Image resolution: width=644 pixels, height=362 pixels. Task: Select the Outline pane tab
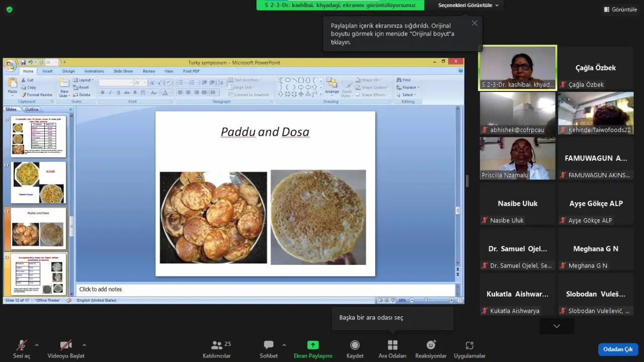32,109
